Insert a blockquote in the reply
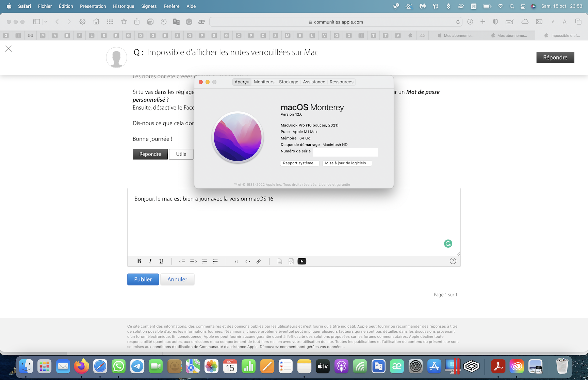Image resolution: width=588 pixels, height=380 pixels. click(x=236, y=261)
